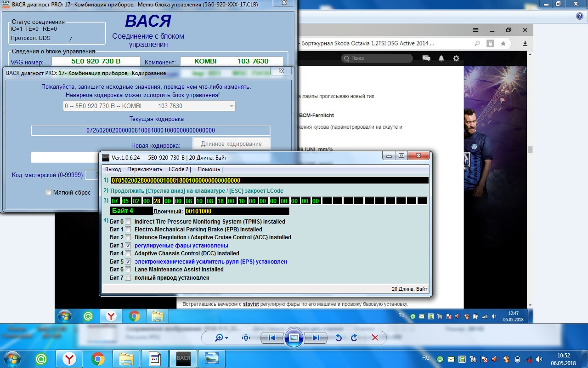Click the photo viewer fit-to-window icon
Image resolution: width=588 pixels, height=368 pixels.
[x=246, y=338]
